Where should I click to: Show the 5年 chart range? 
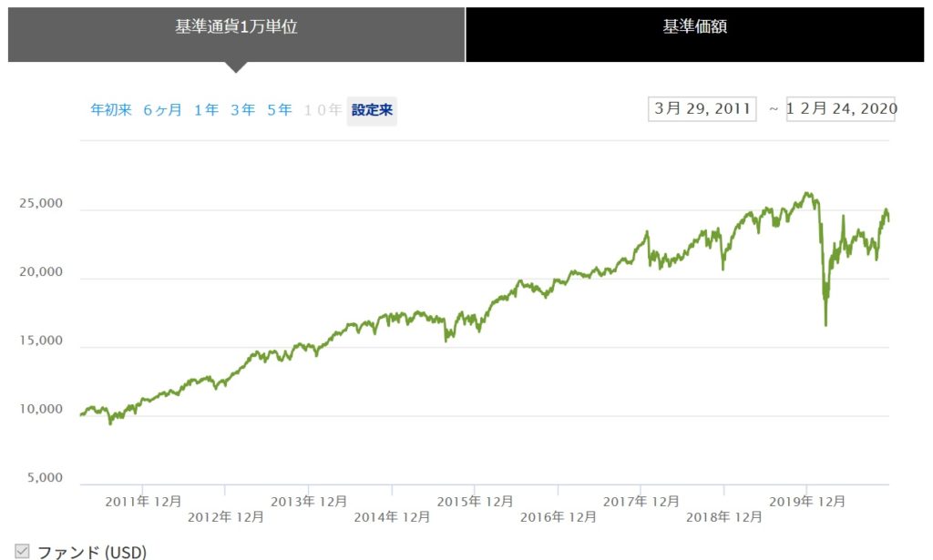pyautogui.click(x=279, y=110)
